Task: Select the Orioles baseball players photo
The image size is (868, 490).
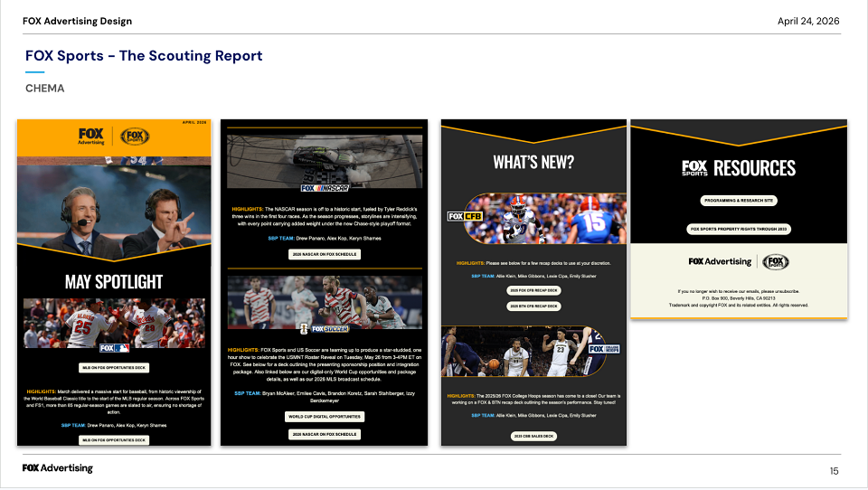Action: pos(114,324)
